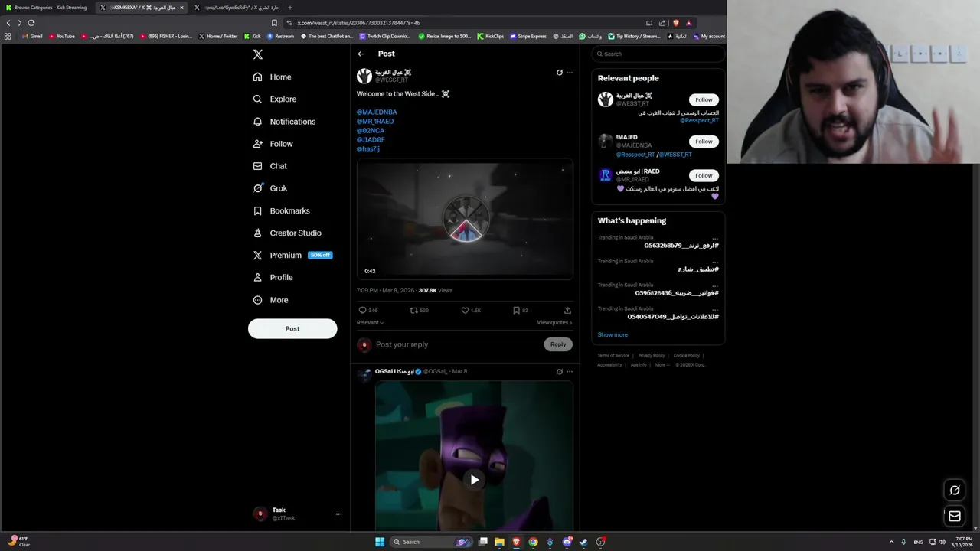Open the @02NCA mention link
This screenshot has width=980, height=551.
click(371, 131)
